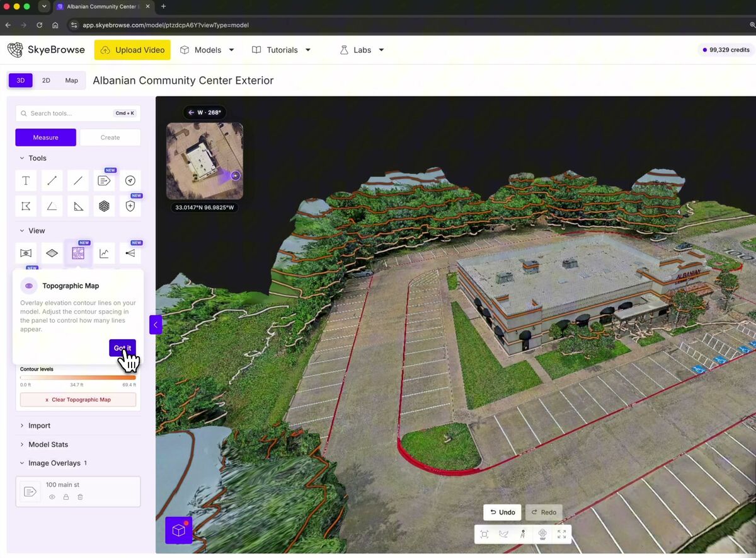Image resolution: width=756 pixels, height=558 pixels.
Task: Open the panorama eye view option
Action: pos(26,253)
